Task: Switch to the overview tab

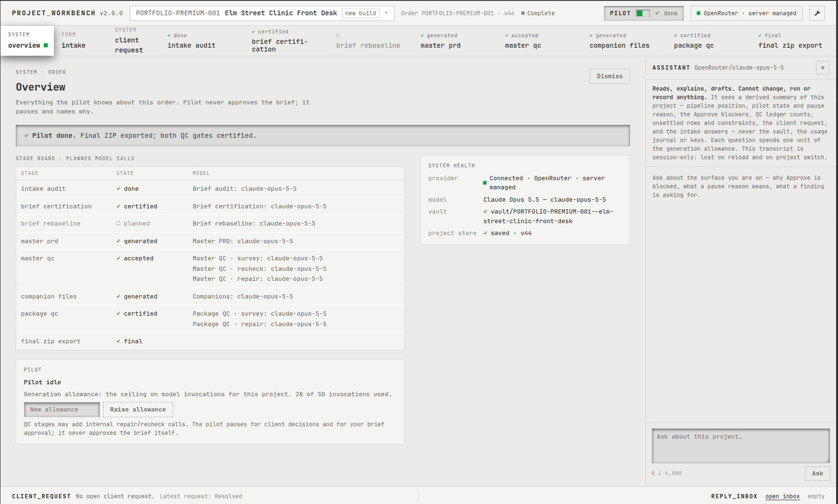Action: [28, 41]
